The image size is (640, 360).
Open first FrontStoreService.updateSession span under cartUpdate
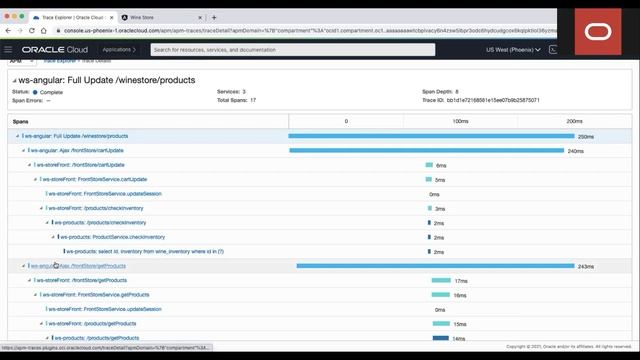coord(105,194)
